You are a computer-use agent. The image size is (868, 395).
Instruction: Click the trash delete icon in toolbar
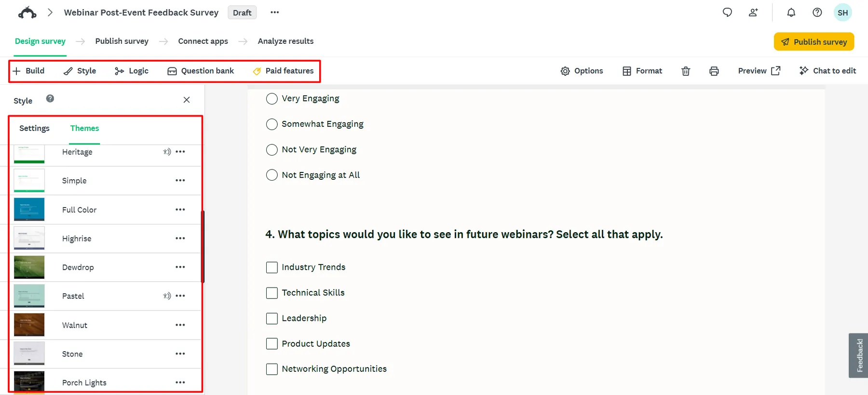coord(686,71)
